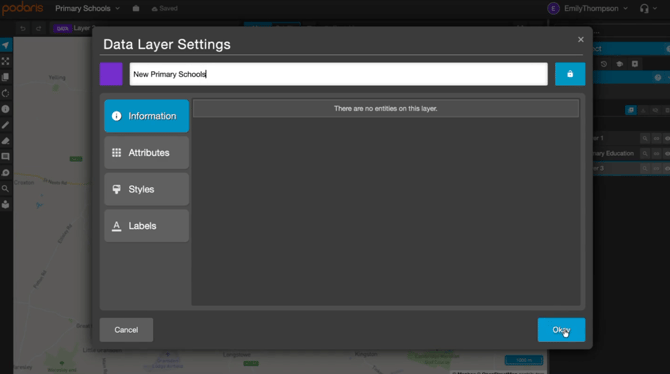Click the Saved cloud status indicator
The image size is (670, 374).
165,9
